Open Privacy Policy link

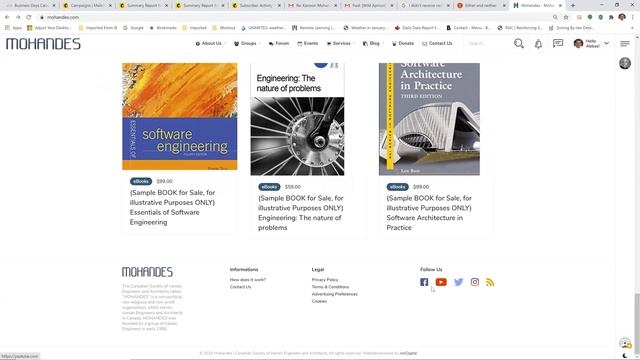point(325,280)
